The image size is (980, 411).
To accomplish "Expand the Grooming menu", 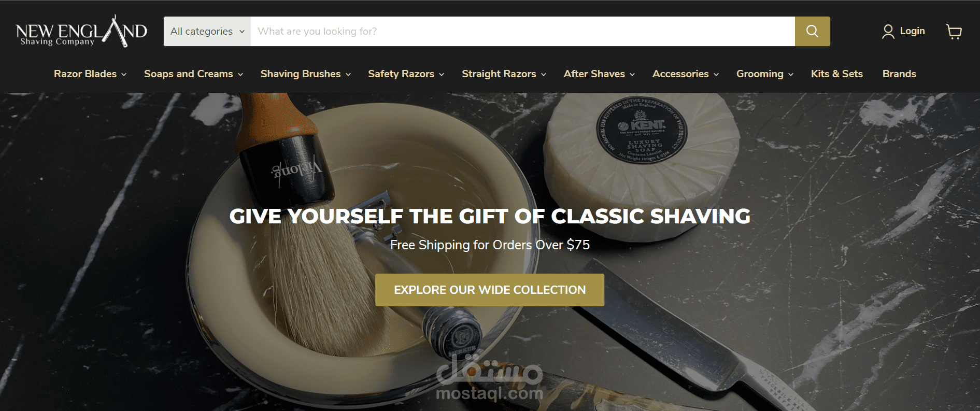I will pyautogui.click(x=764, y=74).
